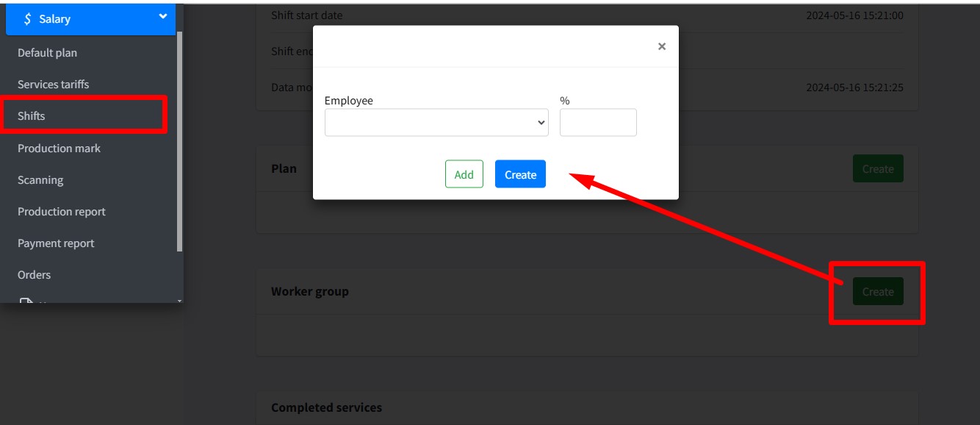Click the partially visible file icon below Orders
The height and width of the screenshot is (425, 980).
[x=26, y=301]
